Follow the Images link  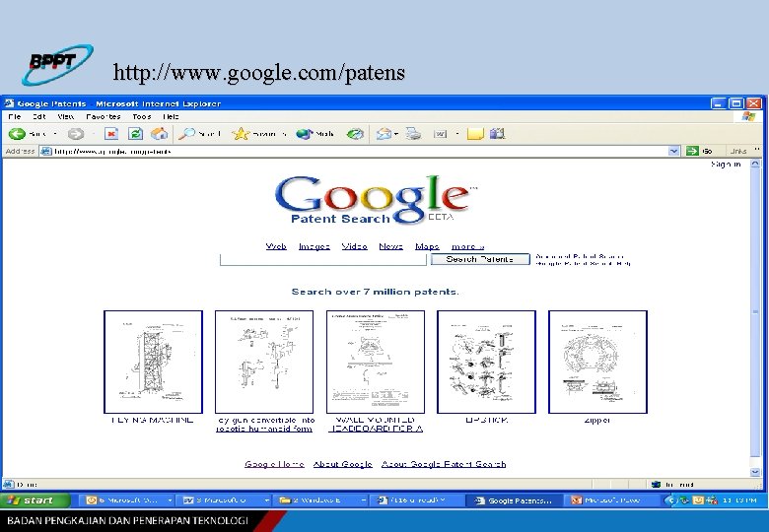coord(315,246)
